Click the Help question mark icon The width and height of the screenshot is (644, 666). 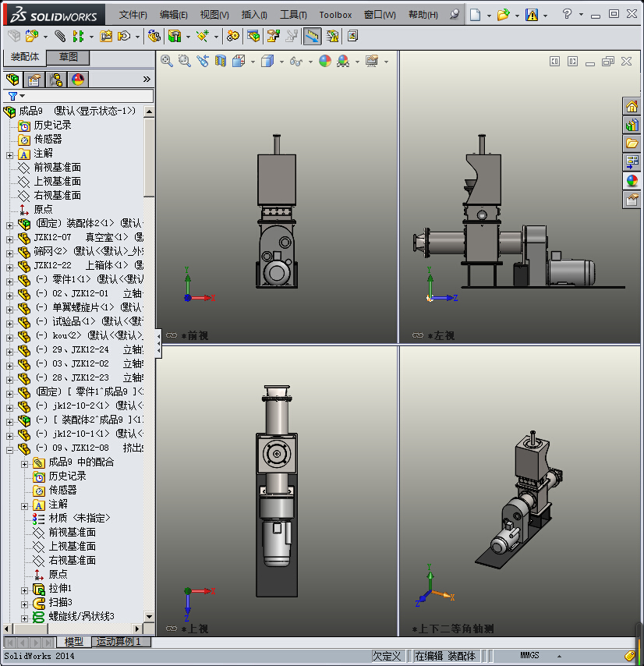coord(567,15)
